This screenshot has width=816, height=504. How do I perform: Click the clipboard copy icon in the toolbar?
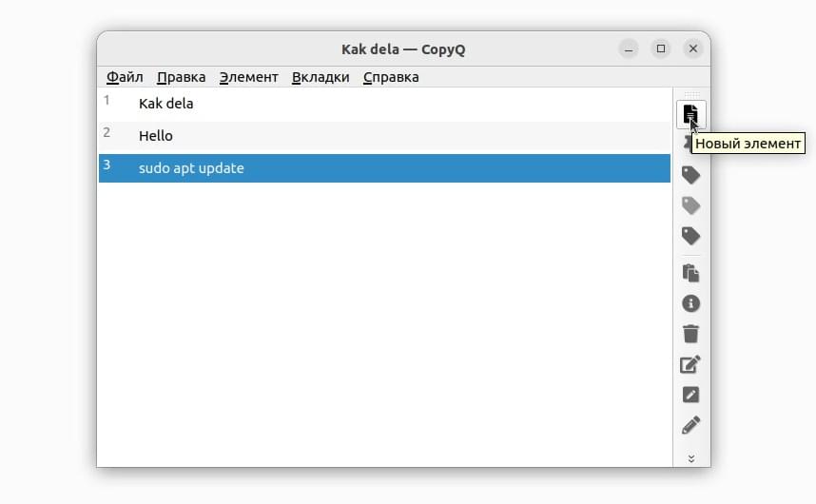[690, 273]
